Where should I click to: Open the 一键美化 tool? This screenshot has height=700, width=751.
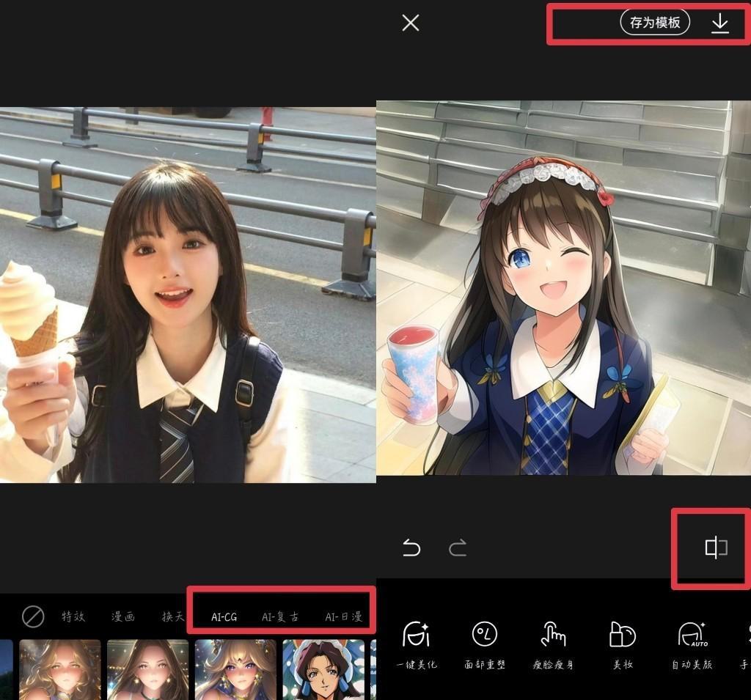click(x=417, y=644)
